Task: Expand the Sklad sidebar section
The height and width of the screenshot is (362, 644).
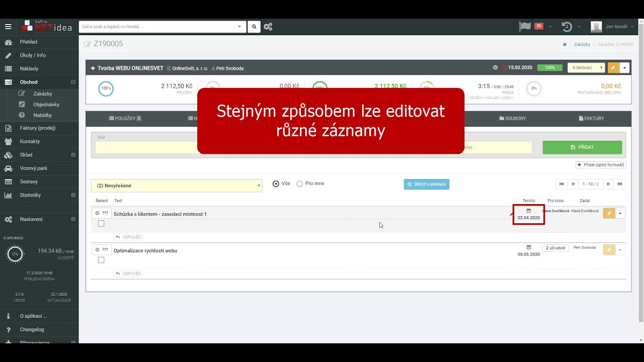Action: pos(73,155)
